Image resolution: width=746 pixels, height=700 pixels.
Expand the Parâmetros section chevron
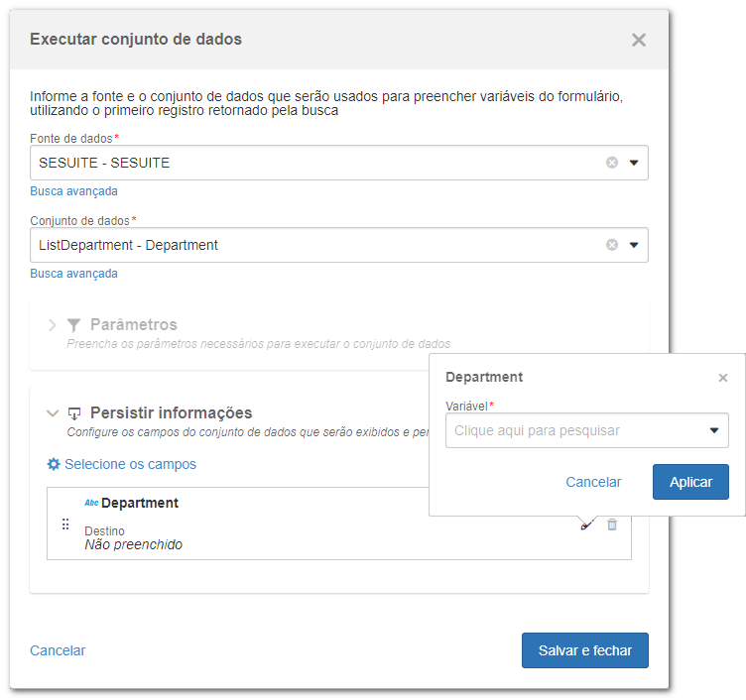pyautogui.click(x=53, y=325)
